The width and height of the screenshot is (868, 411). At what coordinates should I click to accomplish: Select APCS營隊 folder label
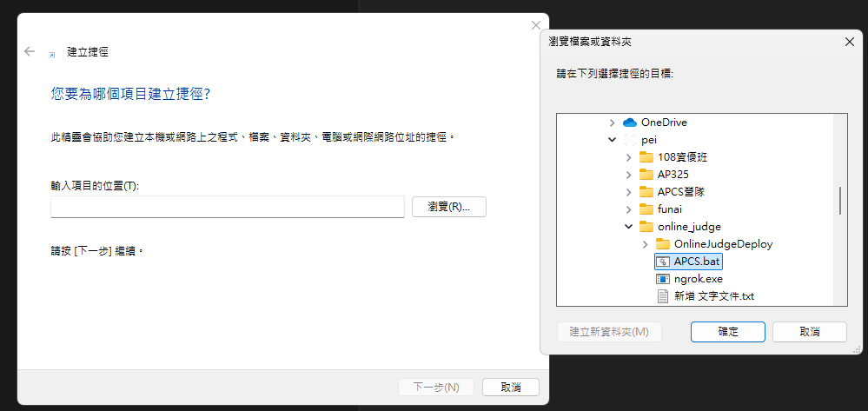coord(681,192)
